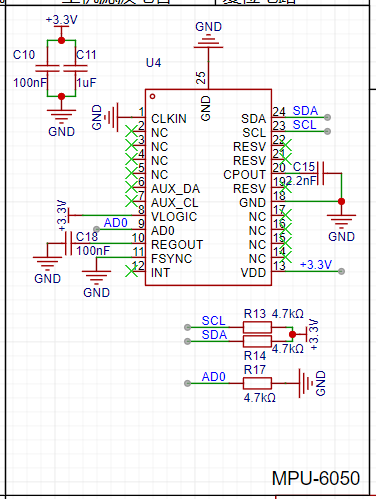Click the +3.3V net label at VDD pin
The width and height of the screenshot is (376, 499).
[316, 265]
